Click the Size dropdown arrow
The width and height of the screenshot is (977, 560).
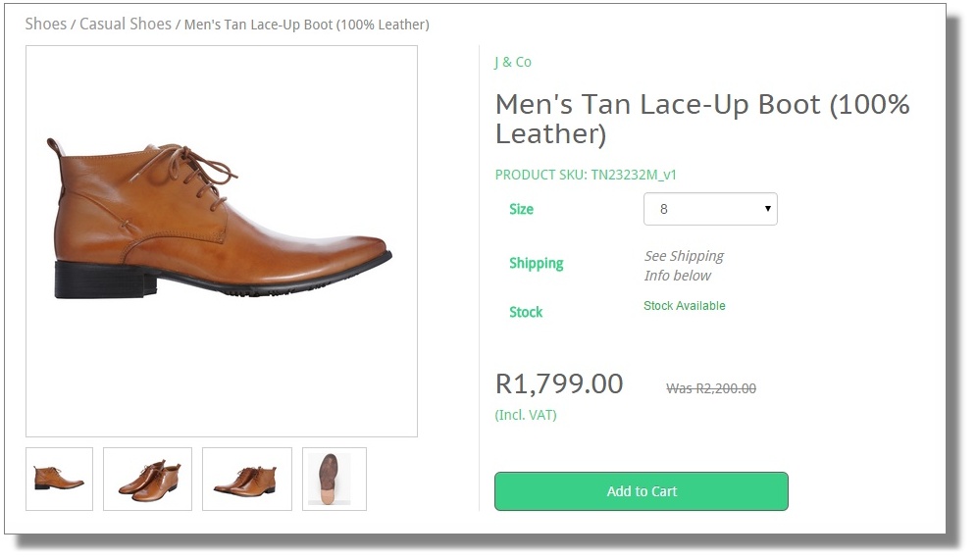[767, 209]
